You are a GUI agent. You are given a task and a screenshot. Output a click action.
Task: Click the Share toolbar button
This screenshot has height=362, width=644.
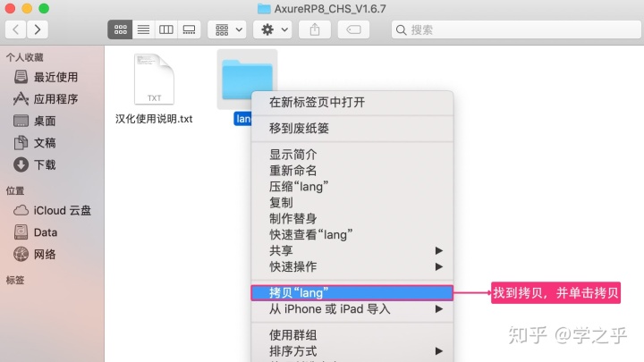coord(315,29)
